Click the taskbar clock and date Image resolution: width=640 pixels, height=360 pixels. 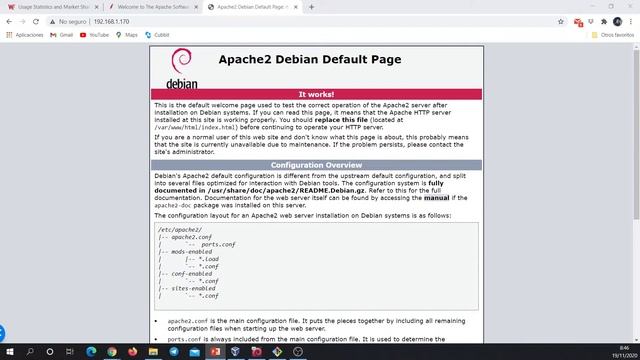click(x=624, y=352)
